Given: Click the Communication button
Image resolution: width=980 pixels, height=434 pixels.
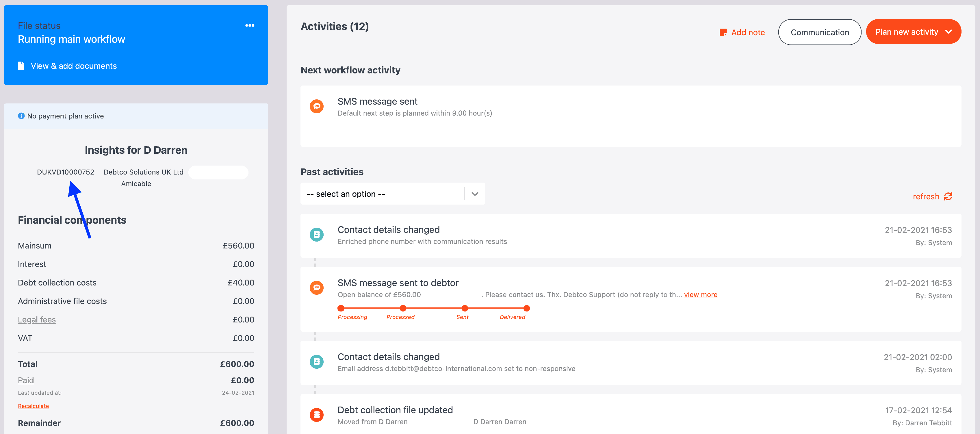Looking at the screenshot, I should [x=820, y=31].
